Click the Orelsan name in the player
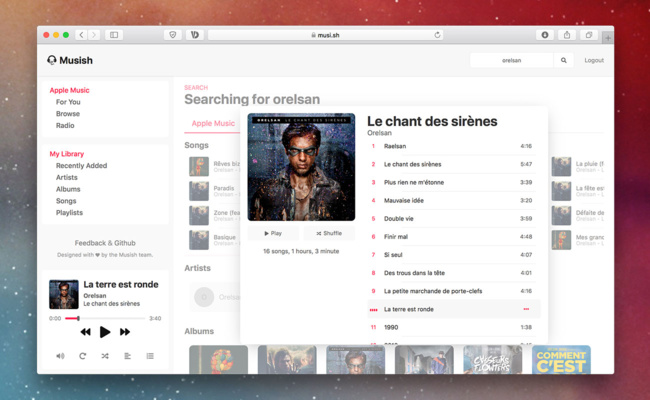650x400 pixels. pos(95,296)
